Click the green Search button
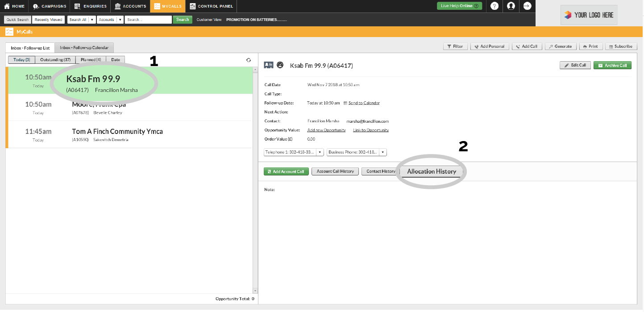 [x=183, y=20]
